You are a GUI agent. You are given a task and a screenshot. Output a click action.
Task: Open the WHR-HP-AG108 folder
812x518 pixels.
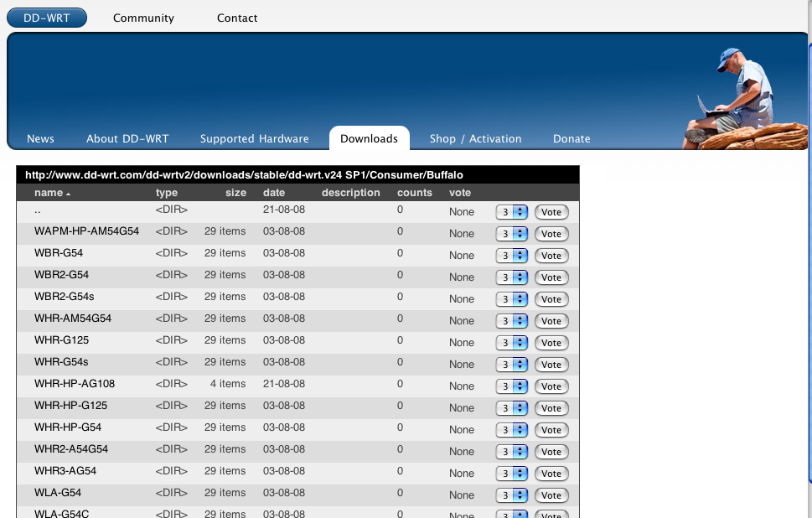tap(75, 384)
